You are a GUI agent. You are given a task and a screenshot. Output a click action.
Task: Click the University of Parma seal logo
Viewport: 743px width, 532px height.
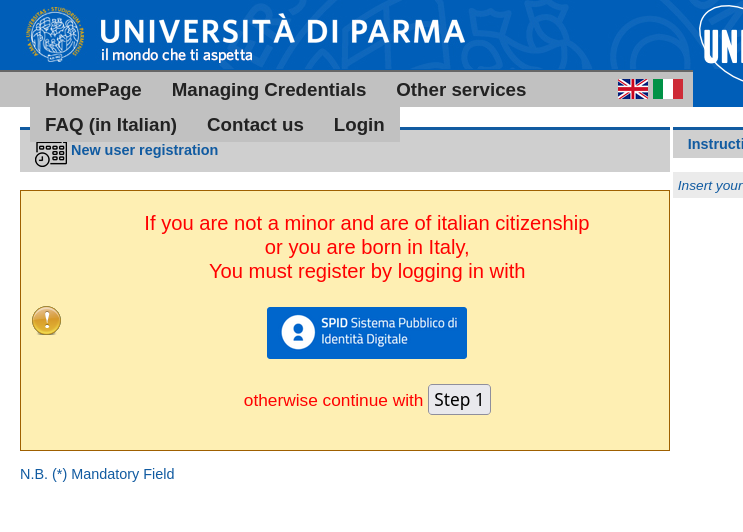pos(55,37)
